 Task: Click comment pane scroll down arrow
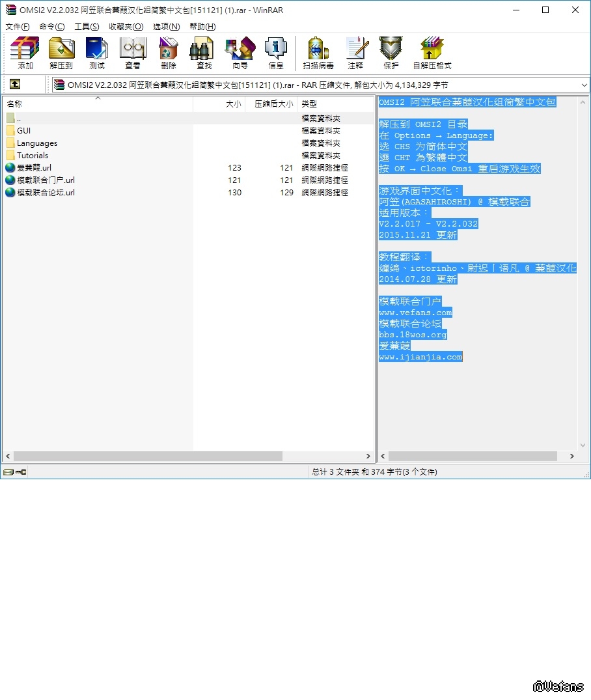(583, 445)
